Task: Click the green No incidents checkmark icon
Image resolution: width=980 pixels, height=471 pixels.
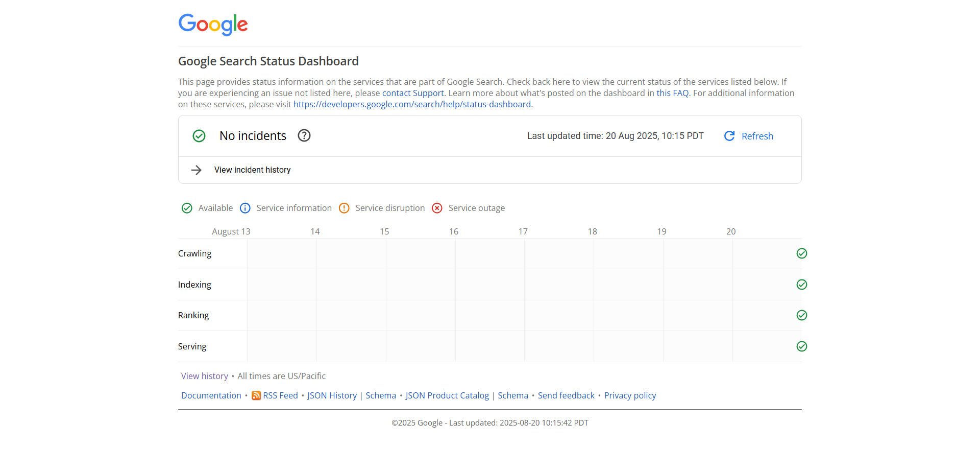Action: point(199,136)
